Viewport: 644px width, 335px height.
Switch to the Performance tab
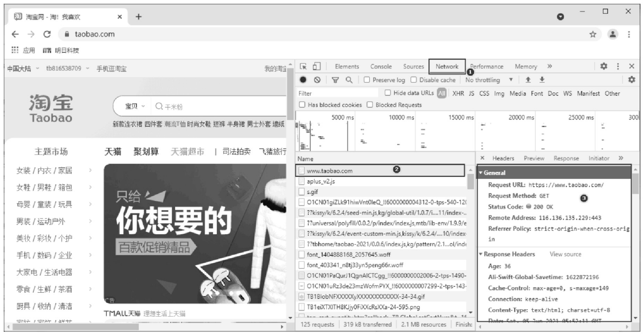point(487,66)
